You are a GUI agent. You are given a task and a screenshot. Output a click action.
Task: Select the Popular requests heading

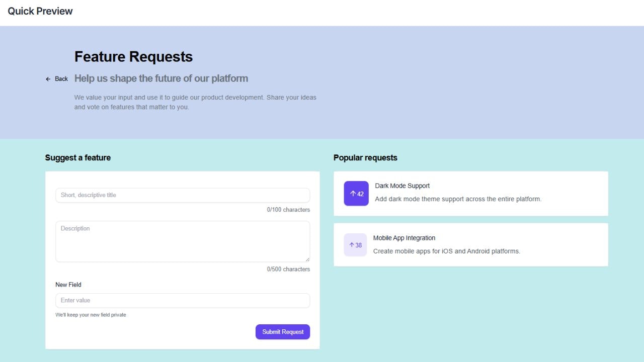(365, 157)
